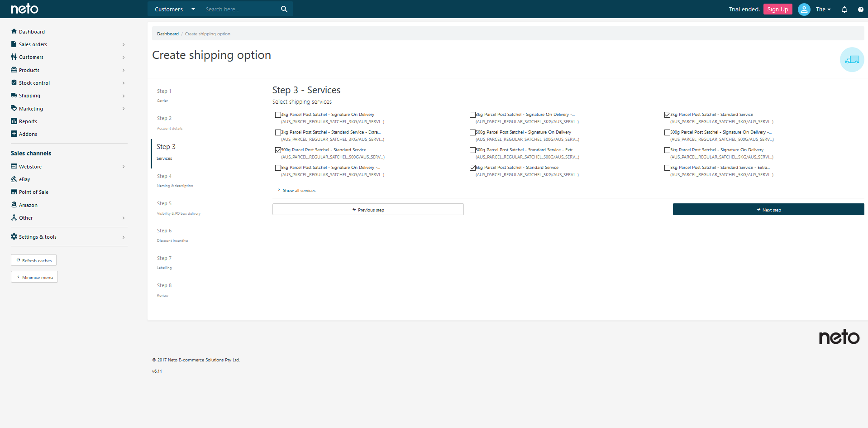Open 'The' account dropdown in header
The height and width of the screenshot is (428, 868).
click(823, 9)
